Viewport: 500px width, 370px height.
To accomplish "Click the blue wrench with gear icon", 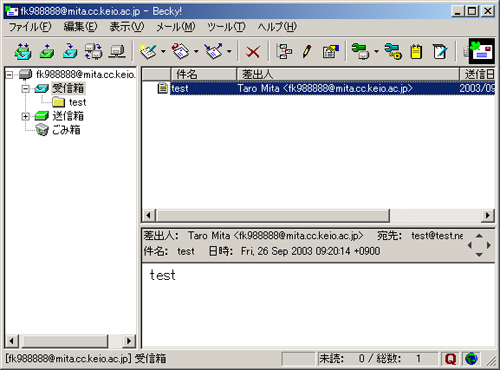I will (393, 51).
